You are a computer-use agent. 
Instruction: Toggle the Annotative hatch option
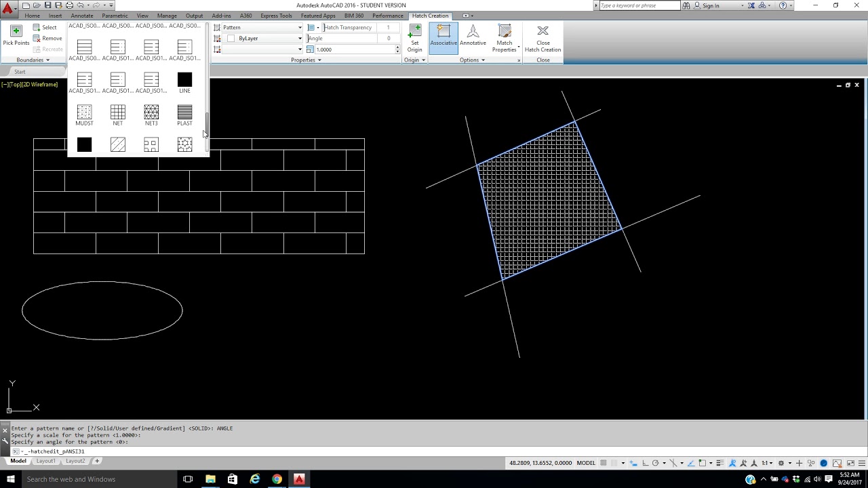(x=473, y=36)
